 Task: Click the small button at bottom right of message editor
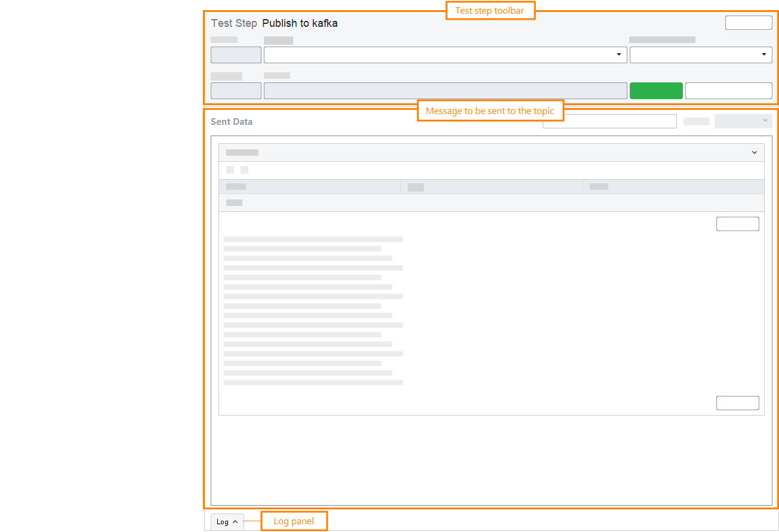tap(737, 402)
